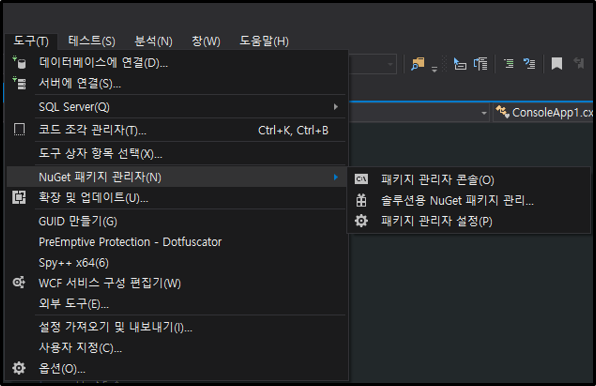Open 패키지 관리자 콘솔(O)
Viewport: 596px width, 386px height.
pos(469,180)
